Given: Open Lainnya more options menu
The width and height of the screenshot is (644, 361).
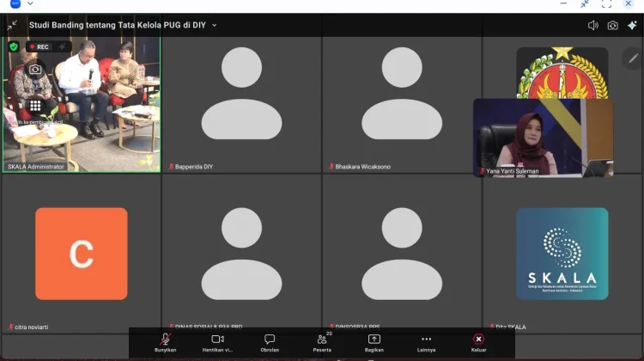Looking at the screenshot, I should pos(426,343).
